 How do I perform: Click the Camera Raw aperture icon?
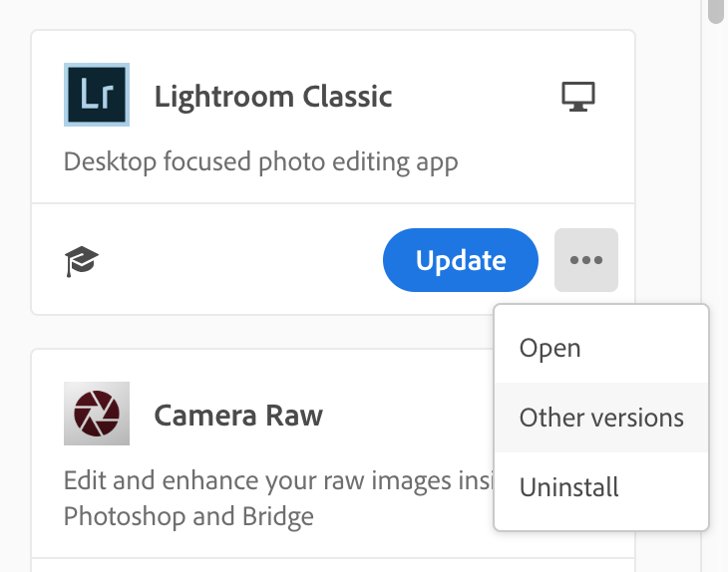[97, 414]
